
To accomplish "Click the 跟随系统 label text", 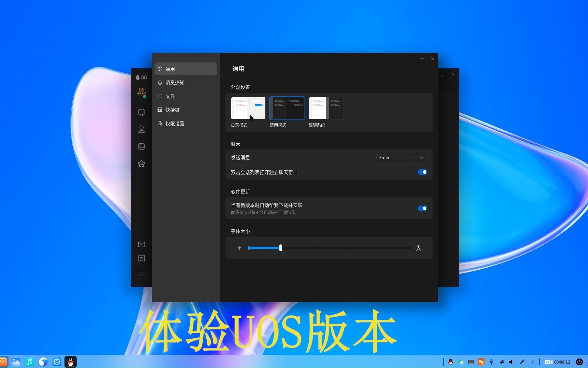I will 317,125.
